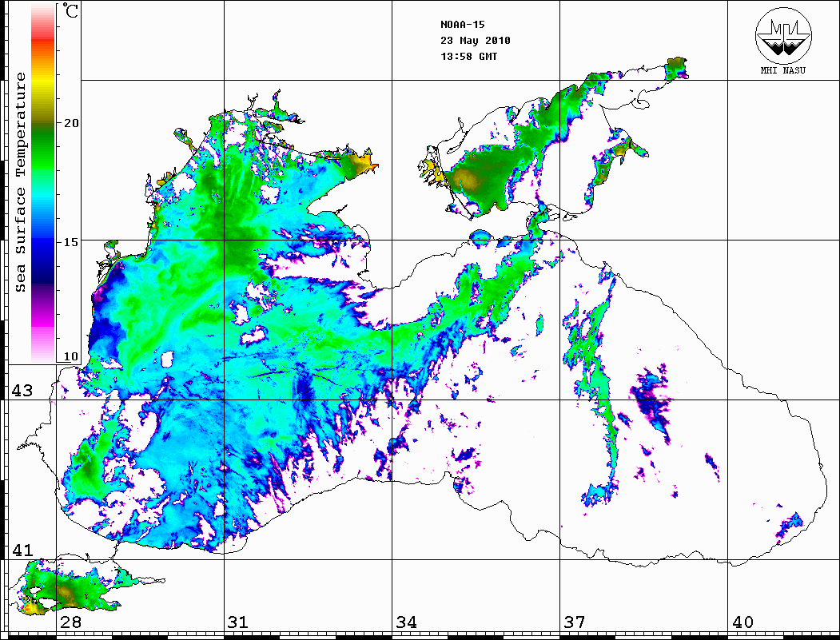Click the latitude label '41'
Viewport: 840px width, 640px height.
pyautogui.click(x=22, y=550)
